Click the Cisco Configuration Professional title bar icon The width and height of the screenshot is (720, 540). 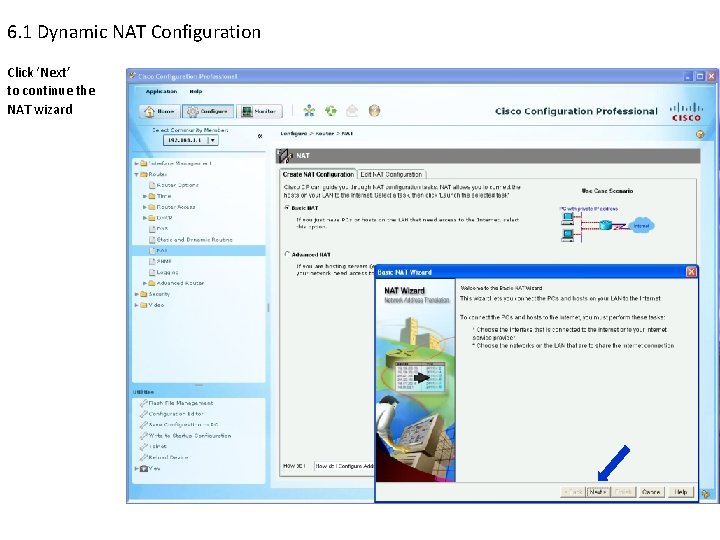tap(132, 76)
